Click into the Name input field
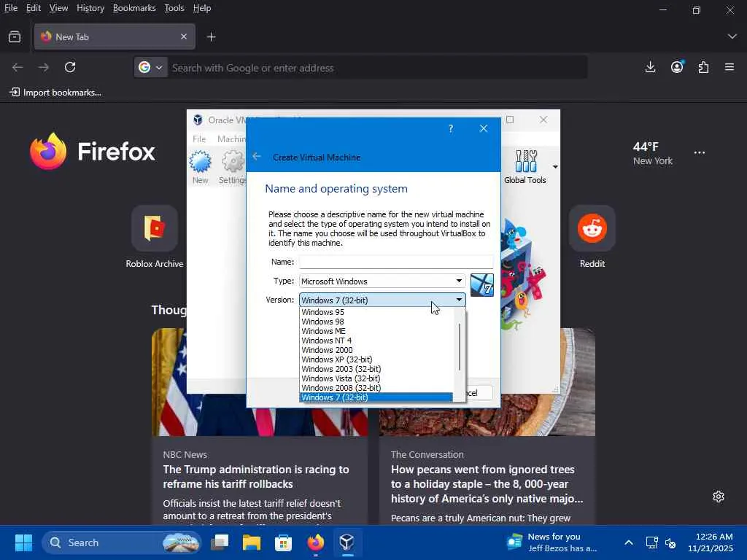 tap(396, 262)
